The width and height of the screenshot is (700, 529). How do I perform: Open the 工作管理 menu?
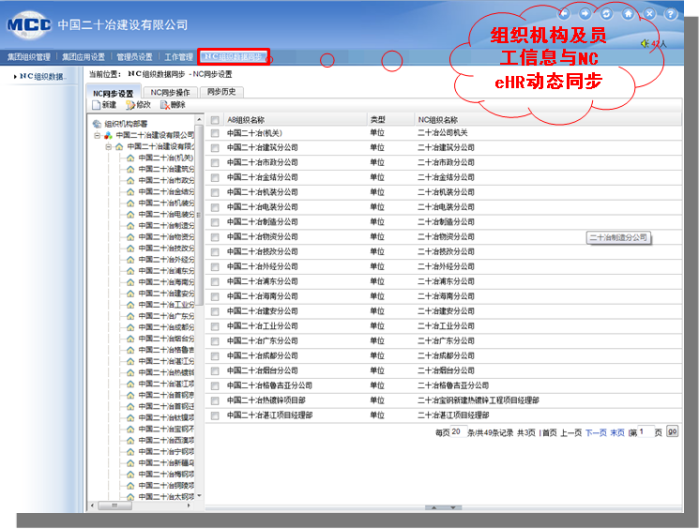[x=179, y=57]
